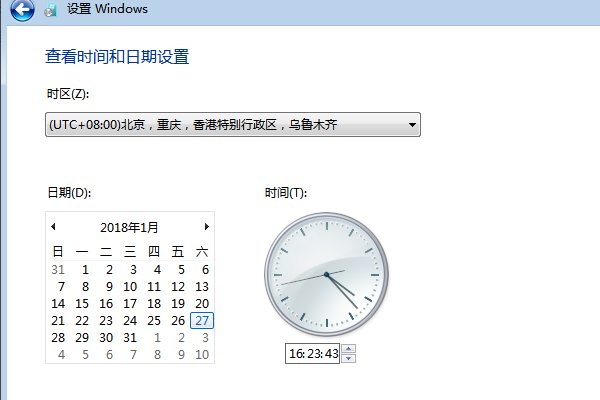Select January 15 in the calendar

(x=82, y=304)
